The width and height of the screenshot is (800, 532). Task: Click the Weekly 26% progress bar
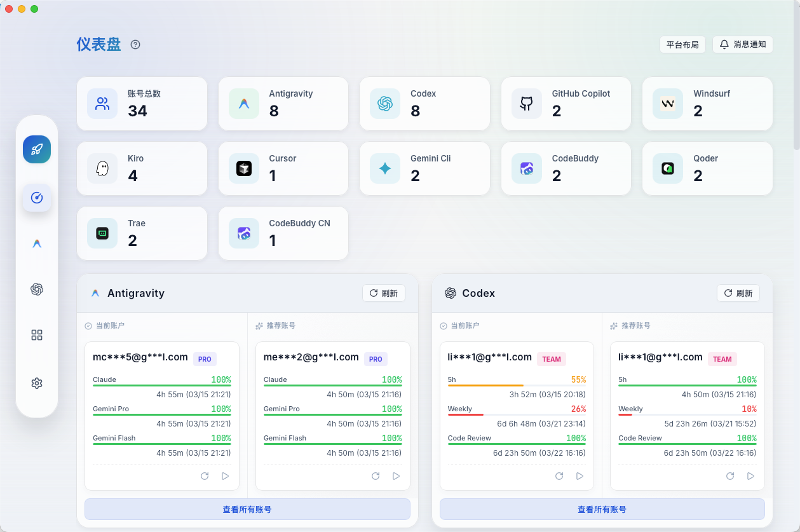(x=516, y=416)
